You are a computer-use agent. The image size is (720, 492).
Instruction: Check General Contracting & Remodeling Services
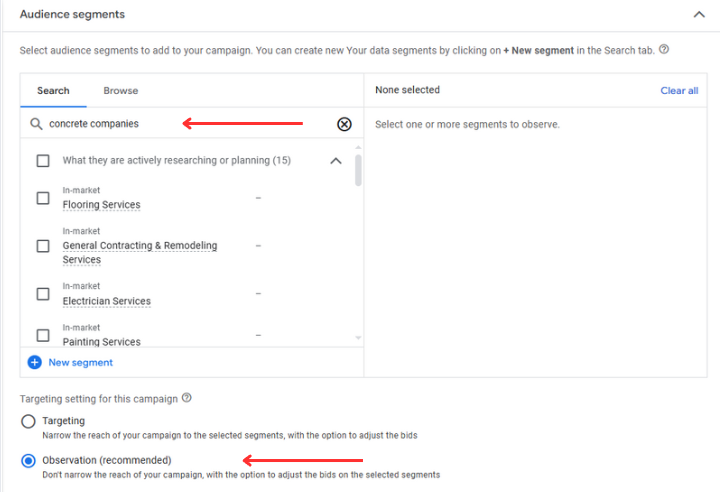pos(43,246)
